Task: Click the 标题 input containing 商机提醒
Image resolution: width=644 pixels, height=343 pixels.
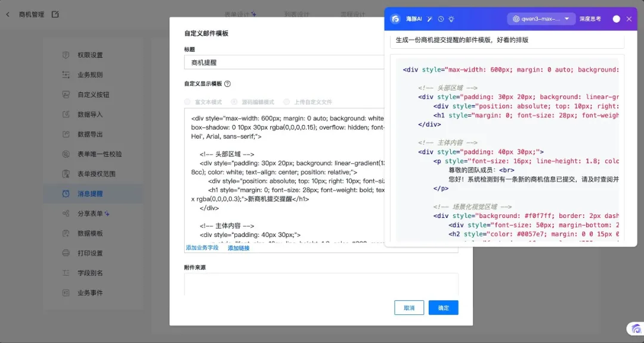Action: pyautogui.click(x=284, y=63)
